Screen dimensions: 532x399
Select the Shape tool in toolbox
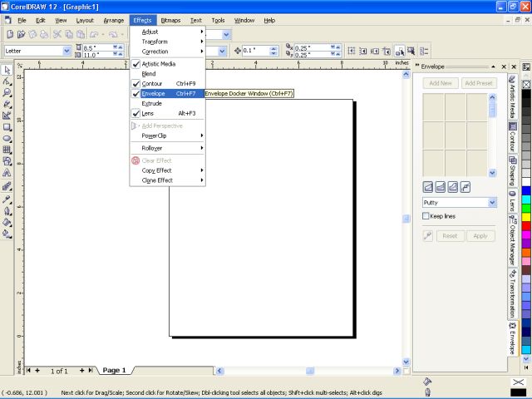[x=7, y=81]
